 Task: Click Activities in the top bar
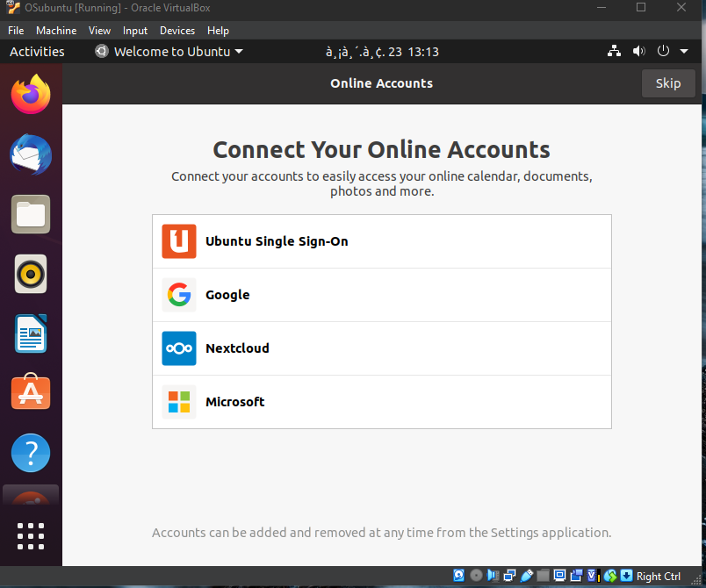pos(37,52)
